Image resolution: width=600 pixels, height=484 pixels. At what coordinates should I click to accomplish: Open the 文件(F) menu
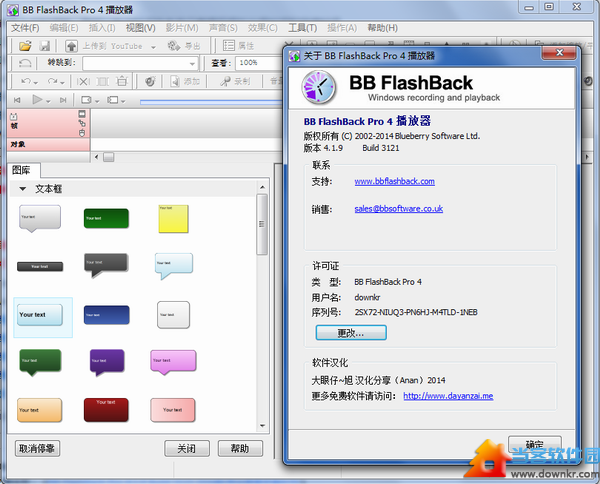(x=25, y=28)
